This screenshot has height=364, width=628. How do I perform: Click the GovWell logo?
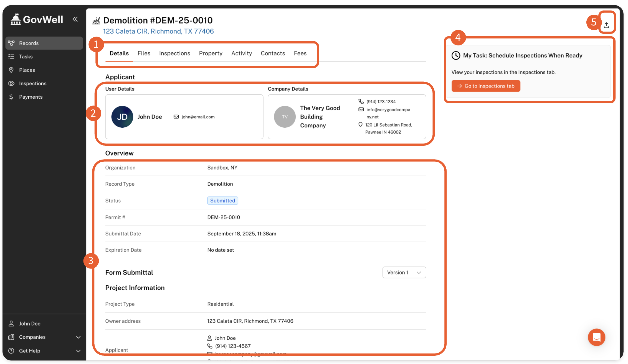[37, 19]
